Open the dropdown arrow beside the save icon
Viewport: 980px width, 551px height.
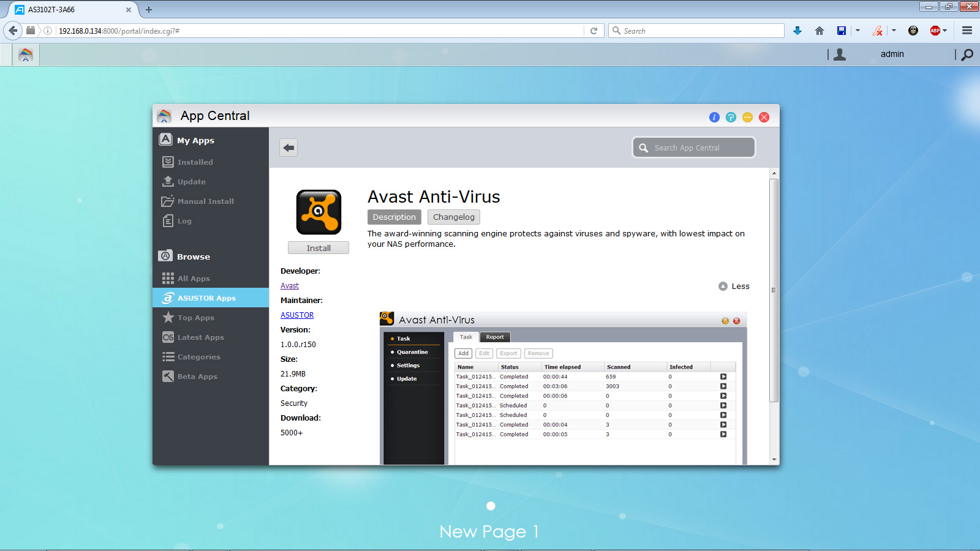[858, 31]
